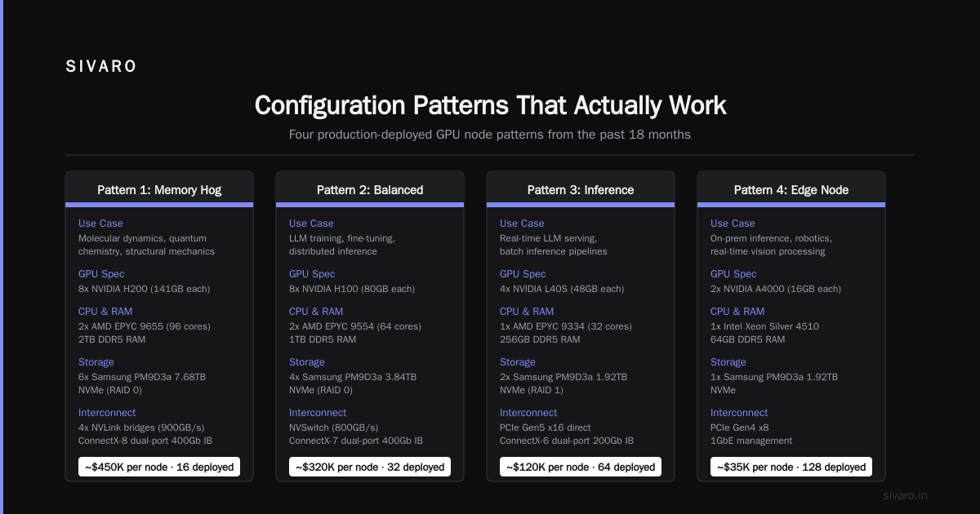
Task: Click Storage label in Edge Node card
Action: click(728, 362)
